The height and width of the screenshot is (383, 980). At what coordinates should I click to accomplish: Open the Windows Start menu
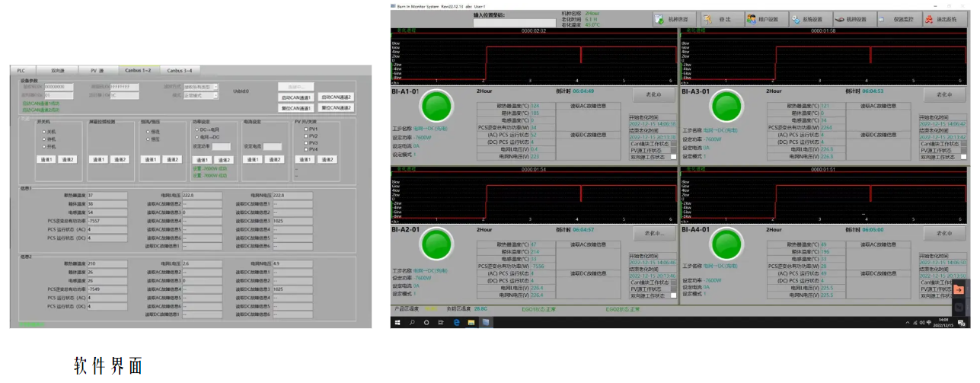[x=397, y=323]
